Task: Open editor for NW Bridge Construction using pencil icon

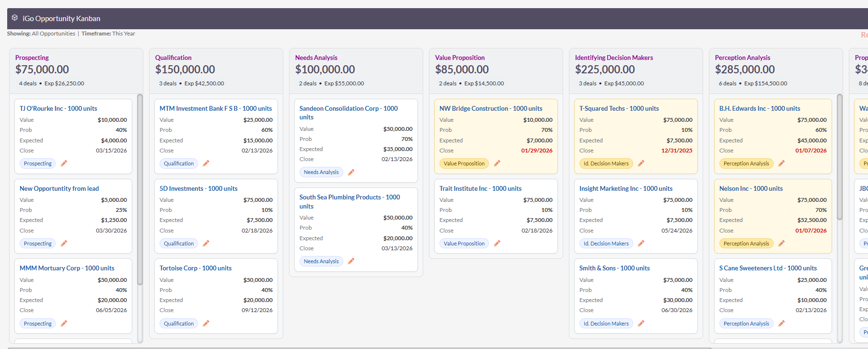Action: point(497,163)
